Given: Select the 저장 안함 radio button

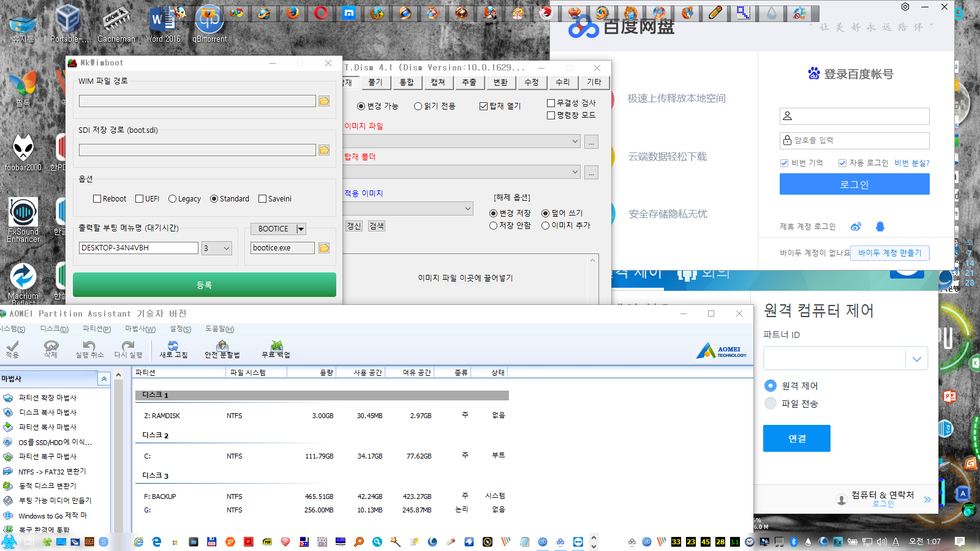Looking at the screenshot, I should pos(493,225).
